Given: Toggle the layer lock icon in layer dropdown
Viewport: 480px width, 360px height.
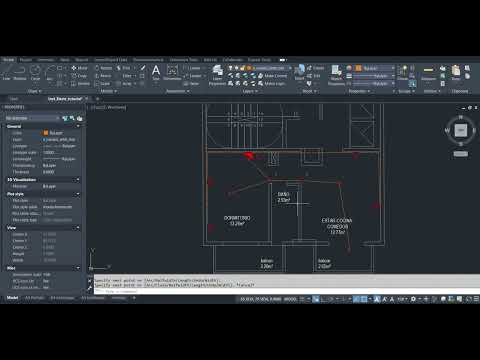Looking at the screenshot, I should pos(243,68).
